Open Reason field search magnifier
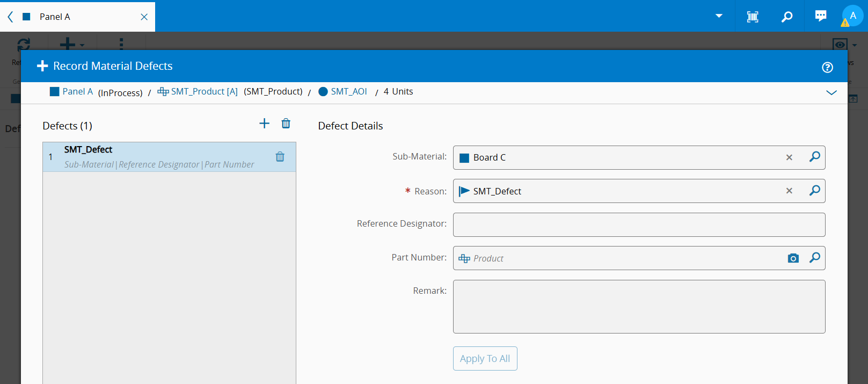This screenshot has height=384, width=868. (814, 191)
